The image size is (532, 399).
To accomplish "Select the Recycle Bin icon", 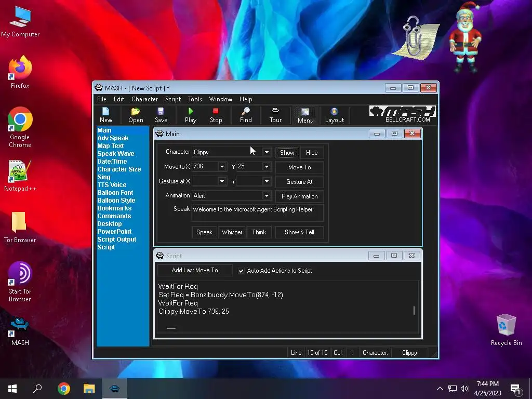I will click(x=506, y=329).
